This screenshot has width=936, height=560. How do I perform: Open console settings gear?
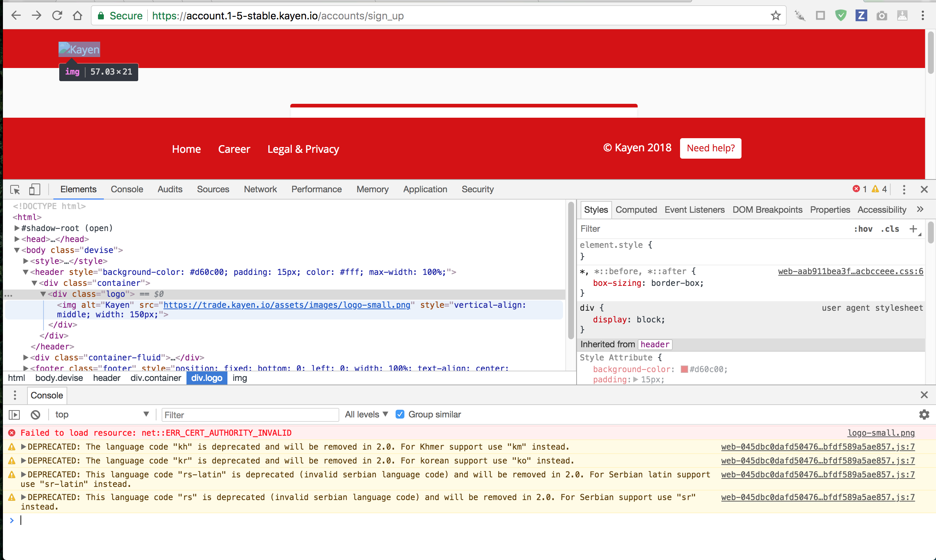point(924,415)
